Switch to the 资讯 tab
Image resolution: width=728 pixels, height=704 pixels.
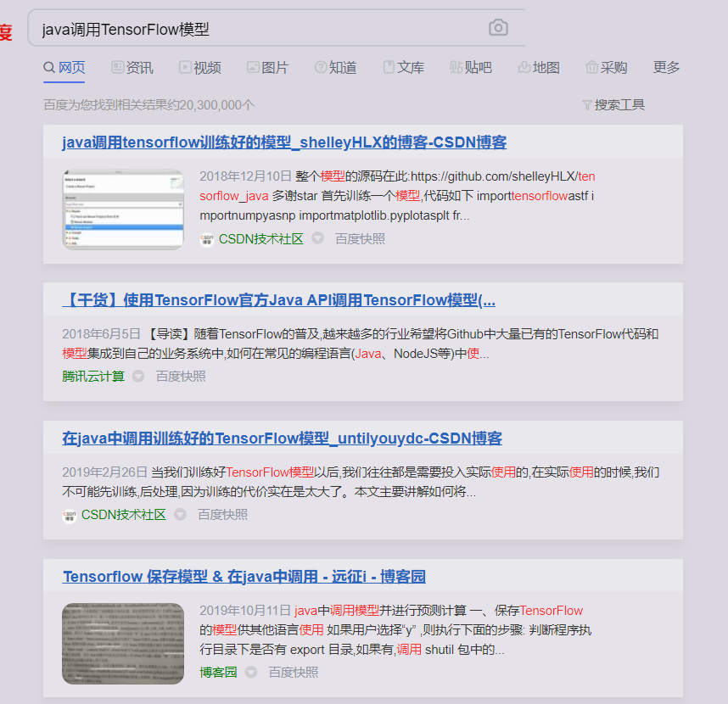pyautogui.click(x=132, y=68)
